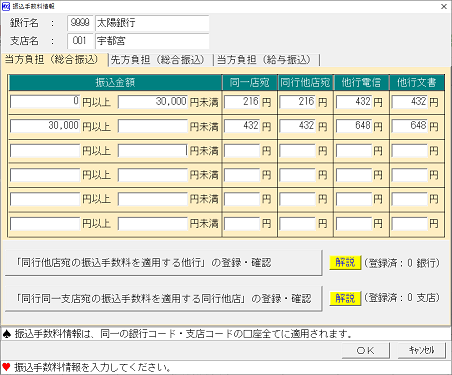Click the 他行電信 column header

tap(361, 82)
